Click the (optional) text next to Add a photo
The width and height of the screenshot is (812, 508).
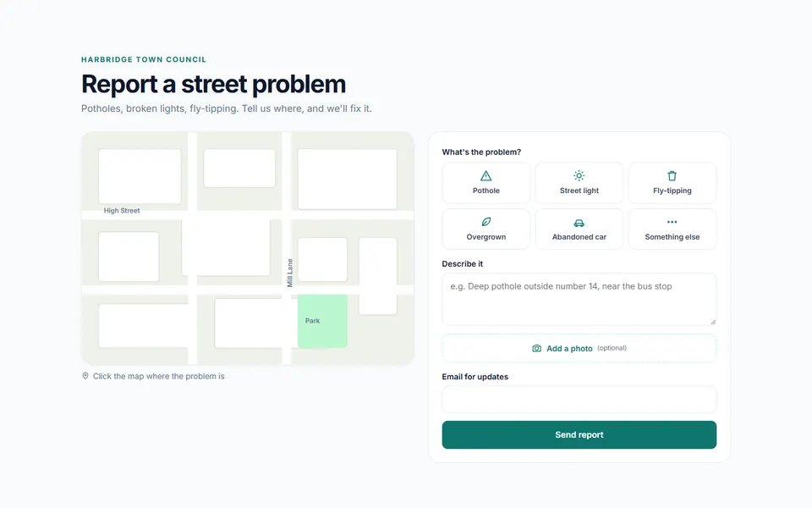pyautogui.click(x=612, y=348)
